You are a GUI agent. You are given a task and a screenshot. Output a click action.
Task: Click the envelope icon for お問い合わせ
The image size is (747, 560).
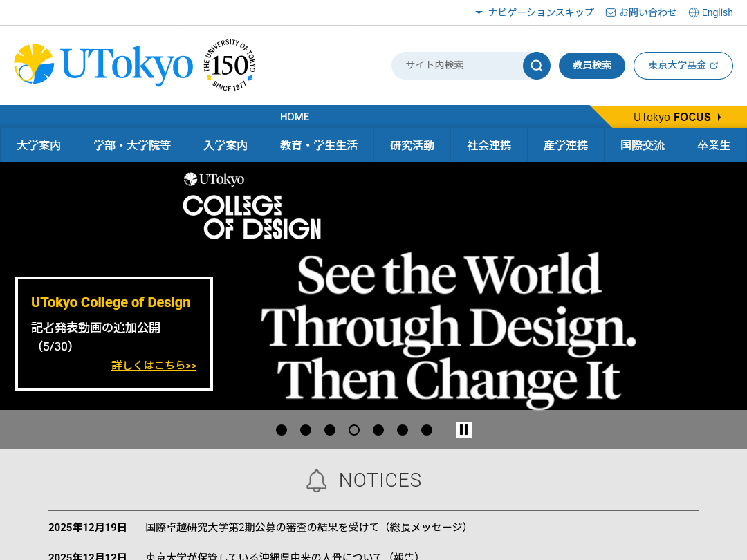point(611,12)
